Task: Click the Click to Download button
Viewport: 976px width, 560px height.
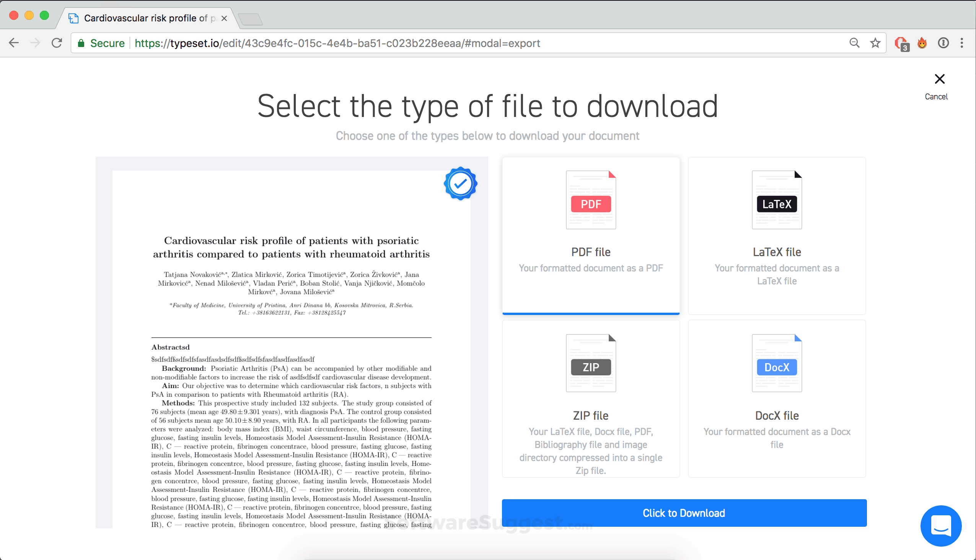Action: pos(684,513)
